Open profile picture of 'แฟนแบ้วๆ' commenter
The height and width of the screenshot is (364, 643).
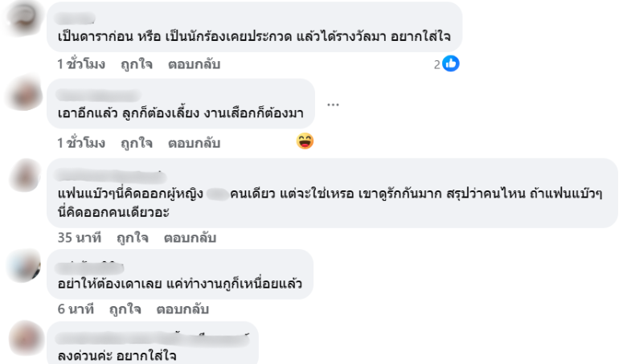click(24, 174)
